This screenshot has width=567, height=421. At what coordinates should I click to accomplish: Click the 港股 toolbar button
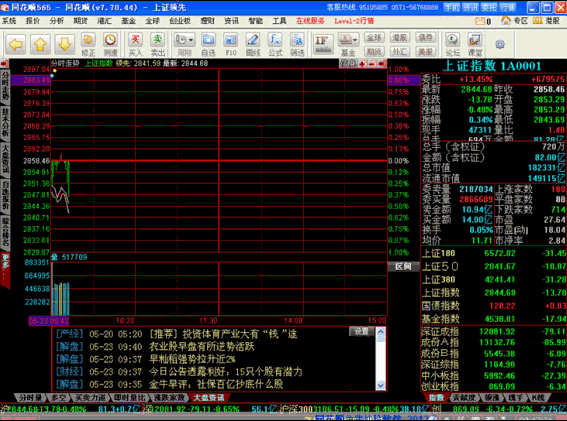400,37
